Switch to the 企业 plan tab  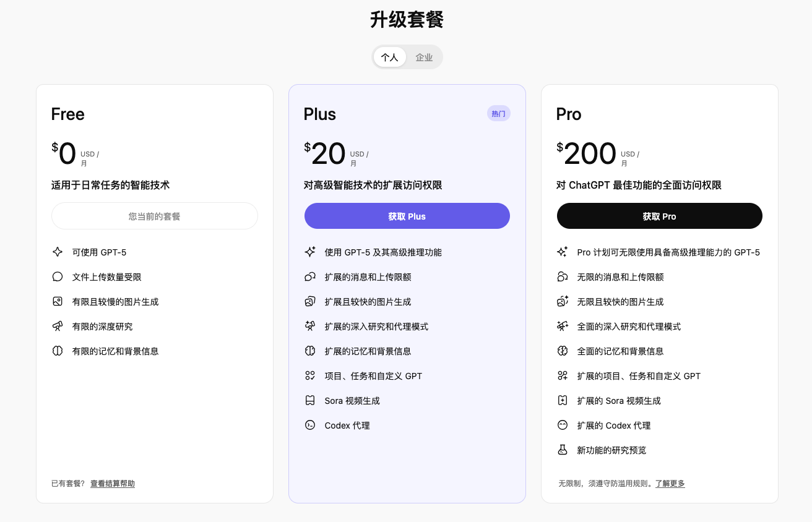[x=424, y=57]
